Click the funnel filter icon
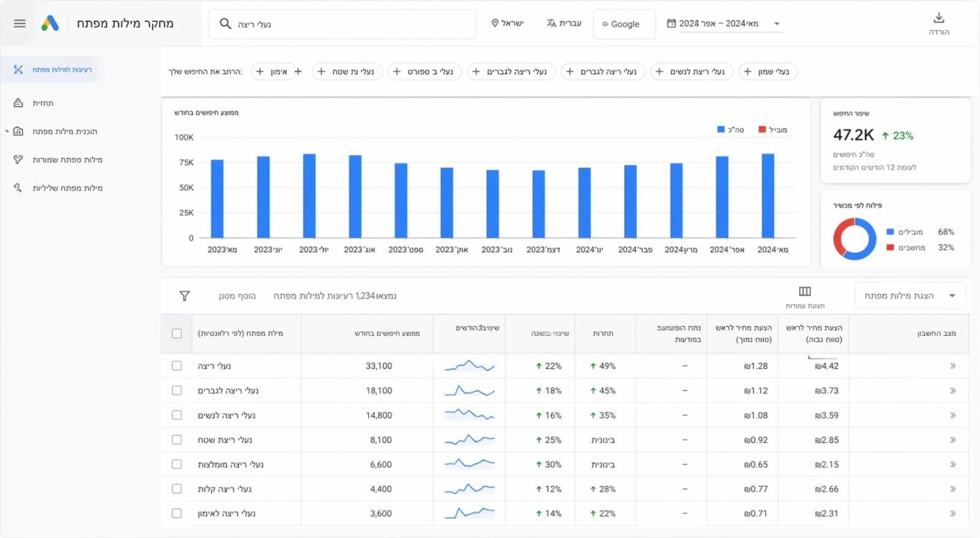The width and height of the screenshot is (980, 538). 184,296
